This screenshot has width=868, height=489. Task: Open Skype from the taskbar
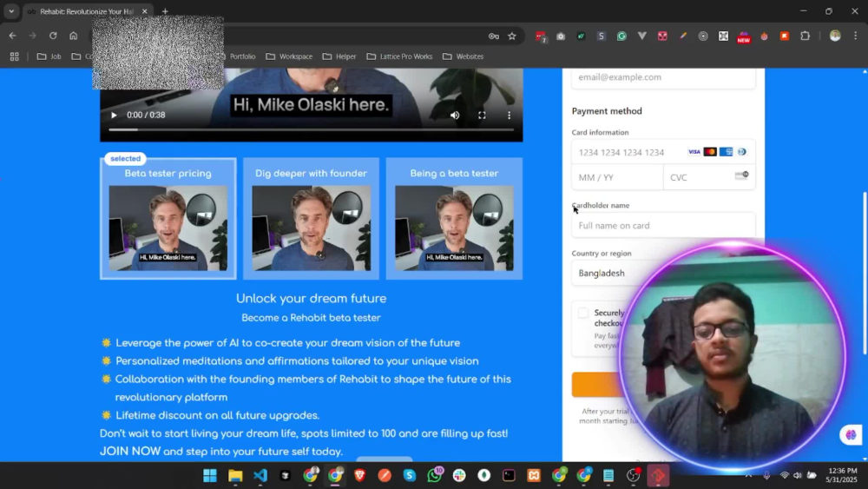click(410, 476)
